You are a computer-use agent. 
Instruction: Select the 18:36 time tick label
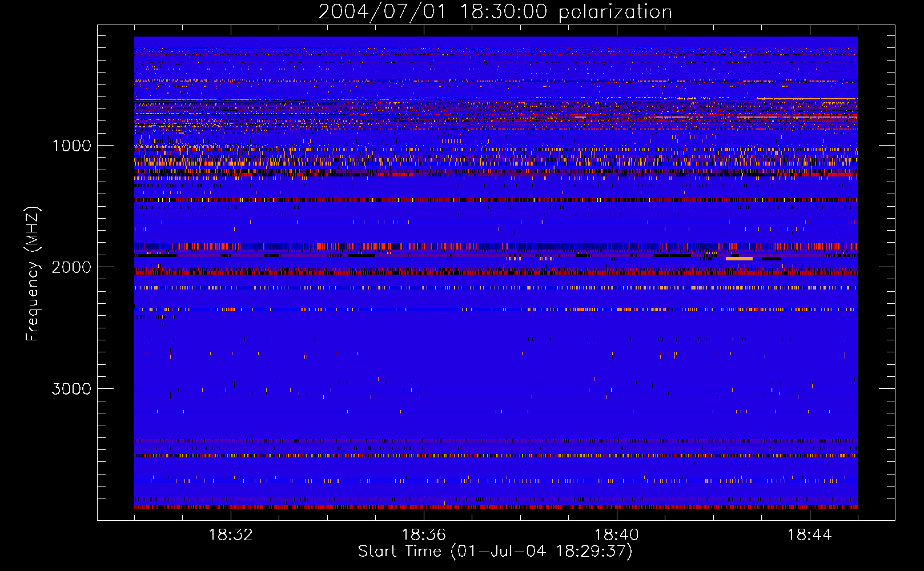(x=424, y=535)
